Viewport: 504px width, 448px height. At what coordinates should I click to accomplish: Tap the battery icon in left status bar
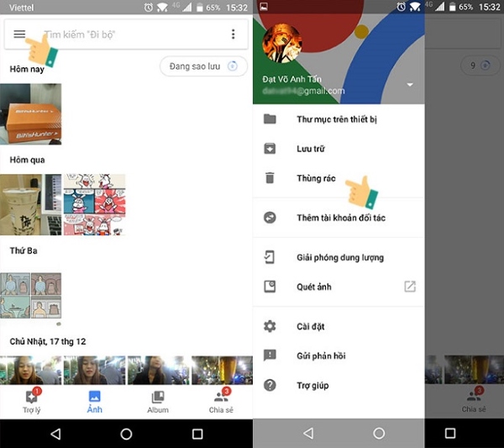[200, 8]
